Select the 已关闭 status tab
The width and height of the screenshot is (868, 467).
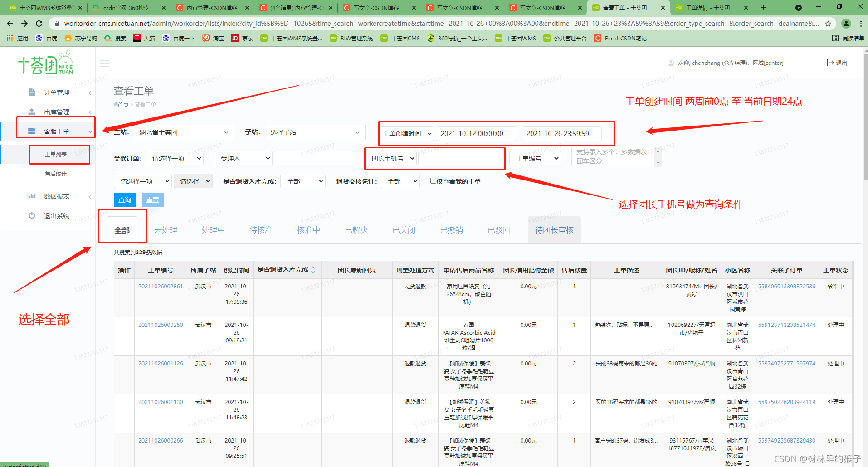[404, 230]
